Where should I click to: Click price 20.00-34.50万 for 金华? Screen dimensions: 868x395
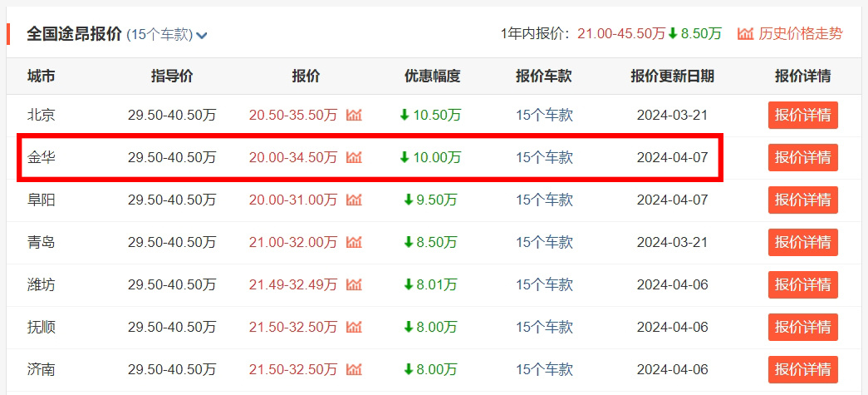click(x=293, y=157)
